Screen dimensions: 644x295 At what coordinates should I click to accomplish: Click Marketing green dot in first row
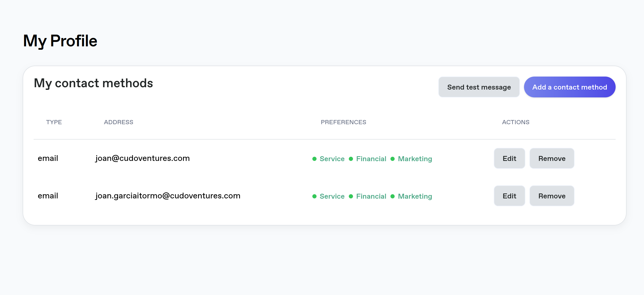[x=393, y=159]
